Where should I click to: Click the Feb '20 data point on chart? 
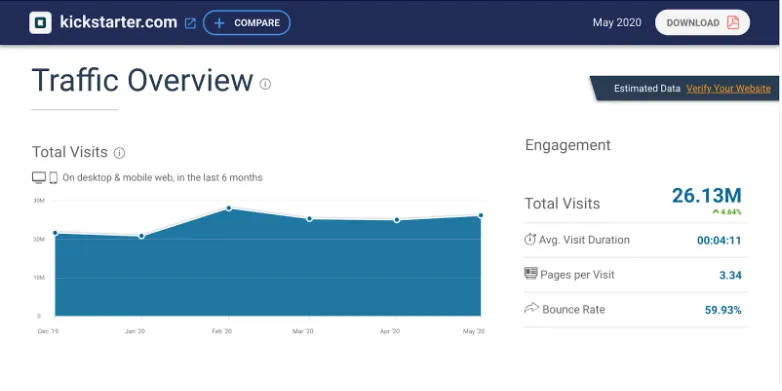(228, 208)
